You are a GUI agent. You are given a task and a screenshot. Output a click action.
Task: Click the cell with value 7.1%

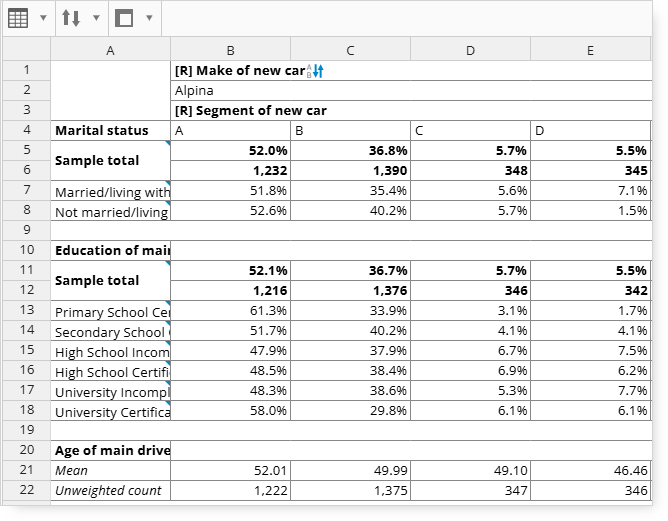(x=590, y=190)
